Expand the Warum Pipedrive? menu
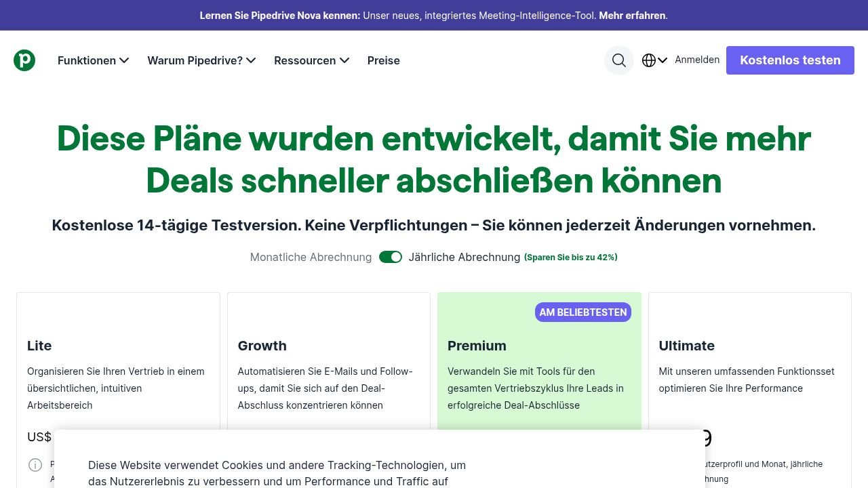The width and height of the screenshot is (868, 488). click(x=201, y=60)
